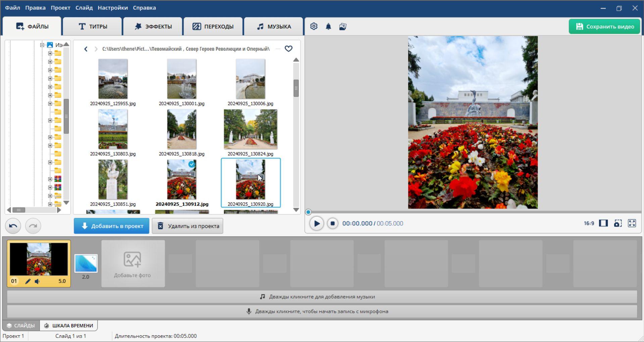The image size is (644, 342).
Task: Switch to the МУЗЫКА tab
Action: click(274, 26)
